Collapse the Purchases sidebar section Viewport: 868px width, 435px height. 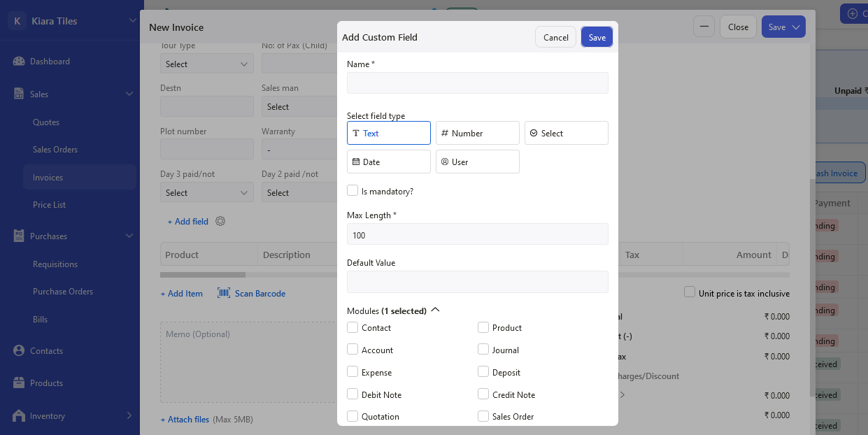pos(129,236)
